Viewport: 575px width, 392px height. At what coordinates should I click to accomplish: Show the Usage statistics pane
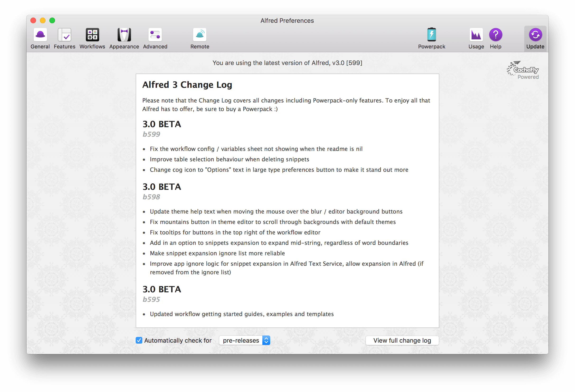[476, 39]
